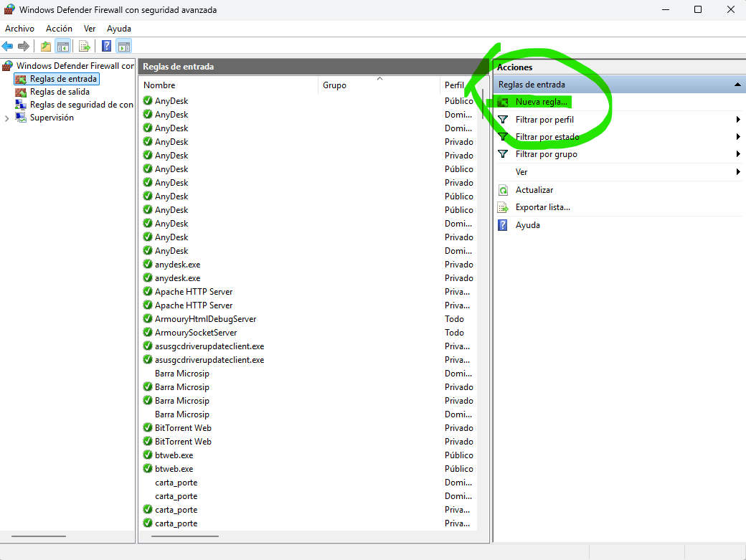Select the Barra Microsip rule without check icon first
This screenshot has width=746, height=560.
181,373
